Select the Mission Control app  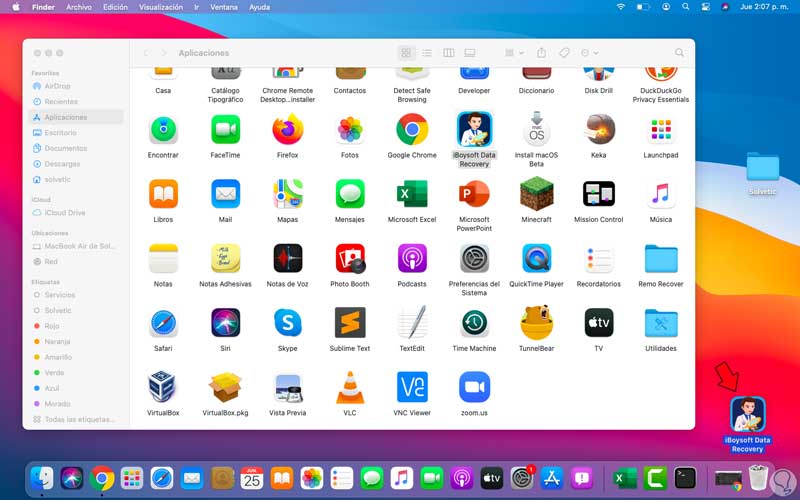(x=599, y=194)
